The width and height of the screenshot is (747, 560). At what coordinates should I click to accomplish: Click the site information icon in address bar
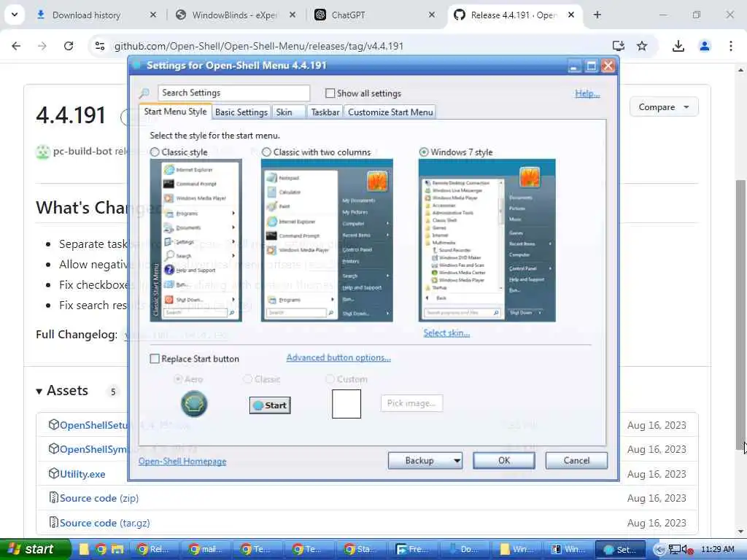100,46
